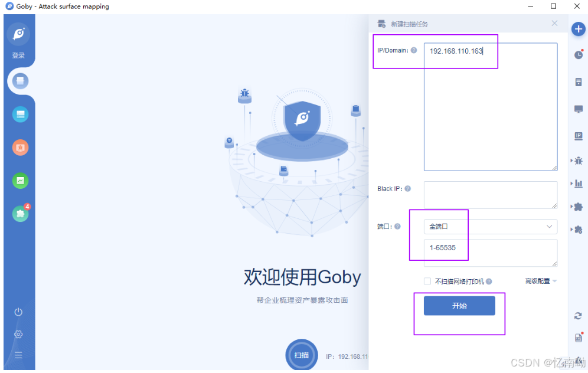Click the Goby logo login avatar
The height and width of the screenshot is (373, 588).
[18, 34]
